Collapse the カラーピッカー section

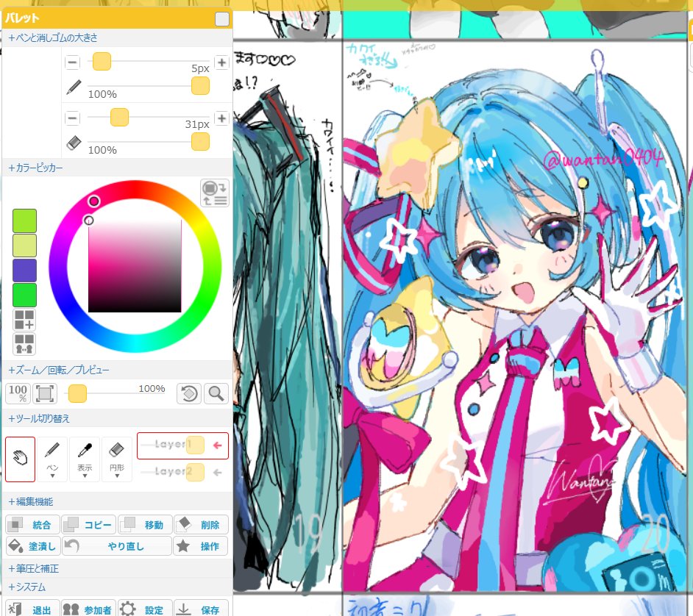pyautogui.click(x=35, y=168)
